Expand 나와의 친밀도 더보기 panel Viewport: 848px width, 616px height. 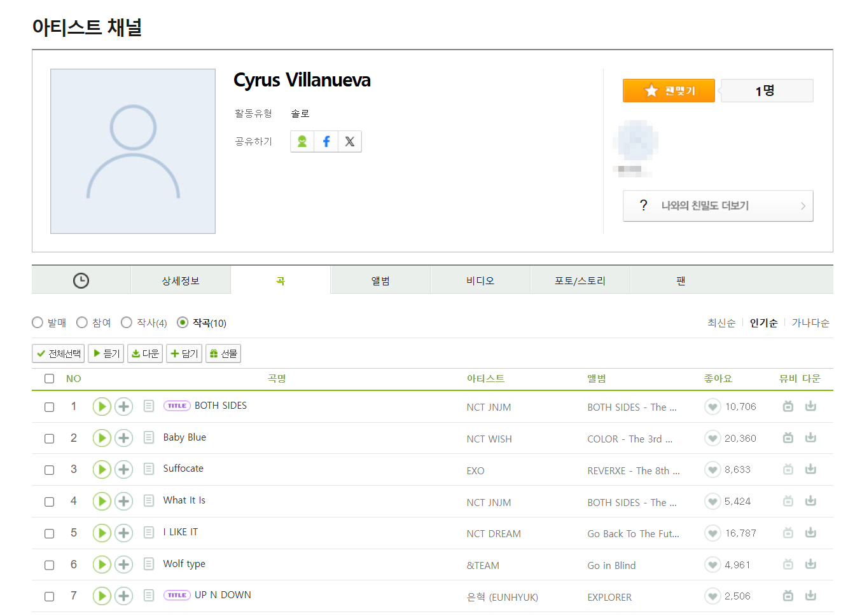click(718, 206)
